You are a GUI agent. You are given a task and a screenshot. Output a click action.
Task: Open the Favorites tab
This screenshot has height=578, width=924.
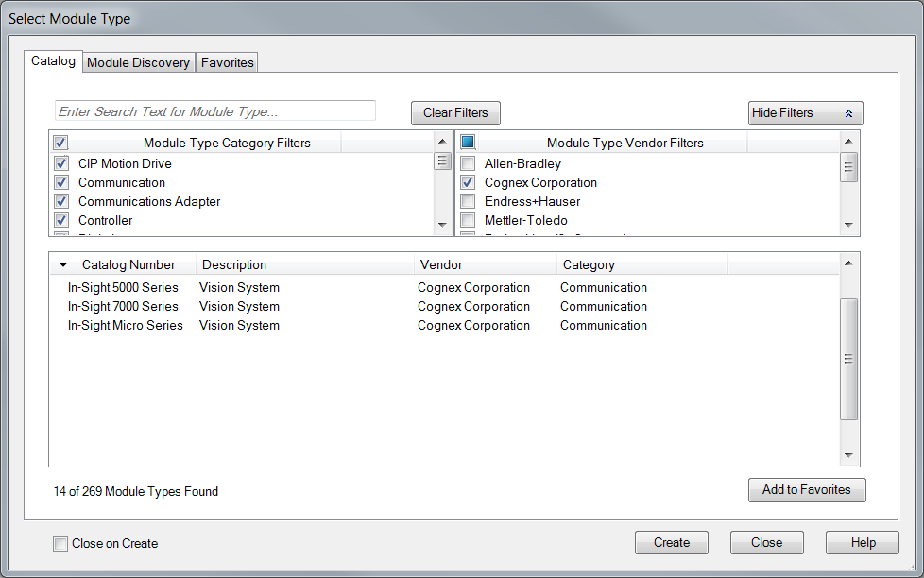(227, 63)
